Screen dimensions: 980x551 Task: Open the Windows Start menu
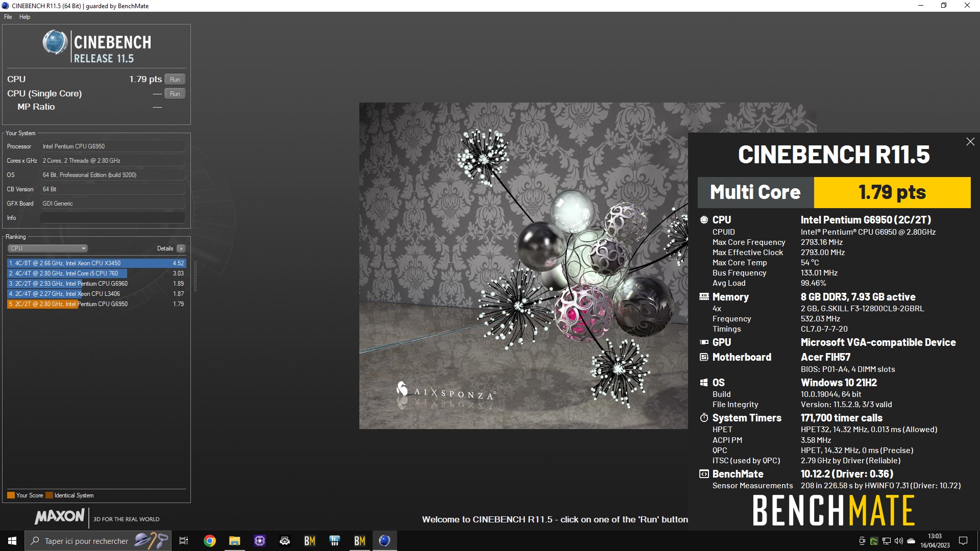click(x=12, y=541)
